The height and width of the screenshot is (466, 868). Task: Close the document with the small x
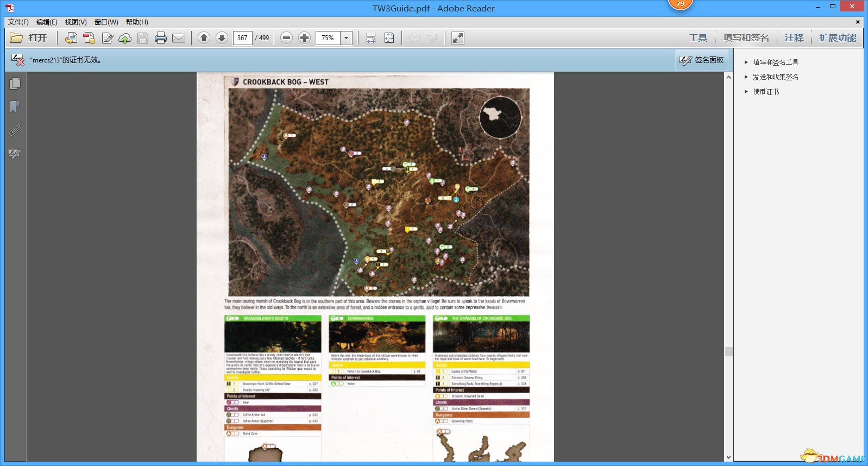pyautogui.click(x=858, y=22)
